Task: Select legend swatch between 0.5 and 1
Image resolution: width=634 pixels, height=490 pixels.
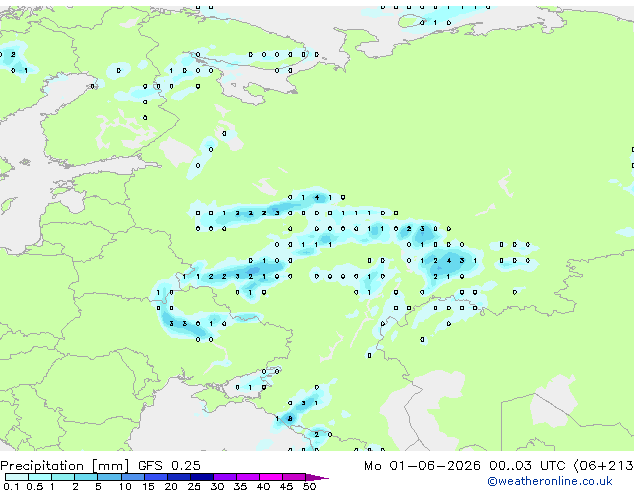Action: click(40, 477)
